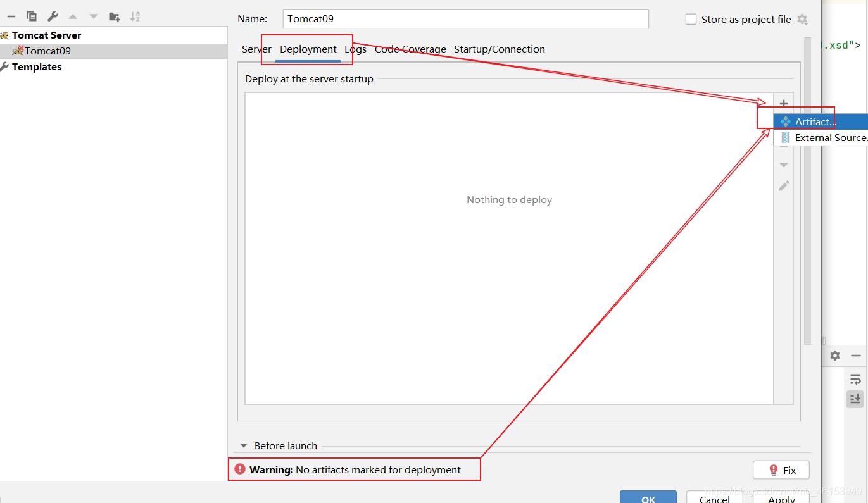Enable Store as project file checkbox
The width and height of the screenshot is (868, 503).
pos(691,20)
